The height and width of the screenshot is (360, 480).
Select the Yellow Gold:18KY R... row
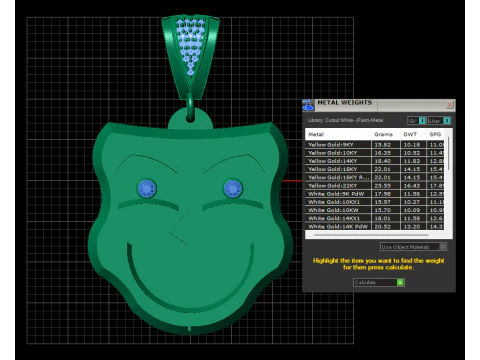[375, 177]
